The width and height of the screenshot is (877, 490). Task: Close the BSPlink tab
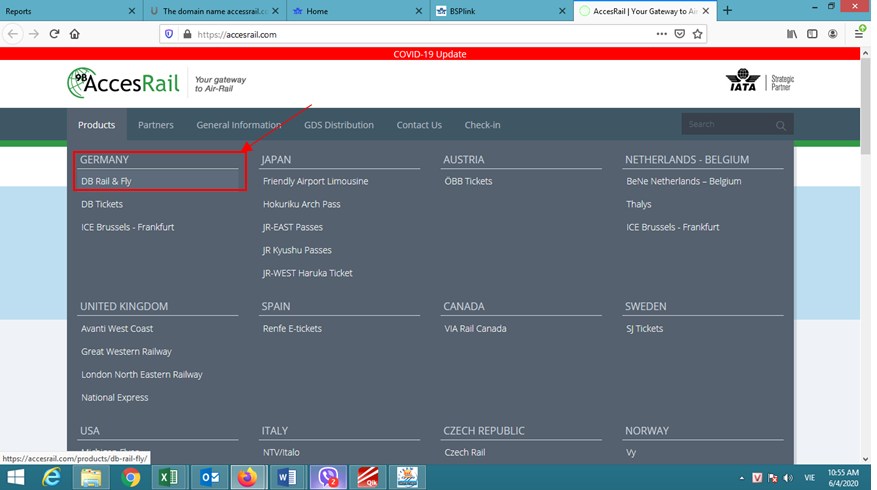pyautogui.click(x=562, y=11)
